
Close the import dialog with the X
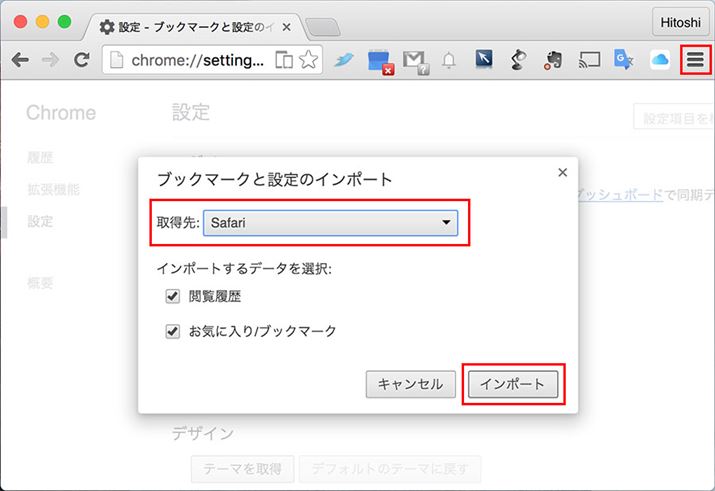tap(563, 172)
